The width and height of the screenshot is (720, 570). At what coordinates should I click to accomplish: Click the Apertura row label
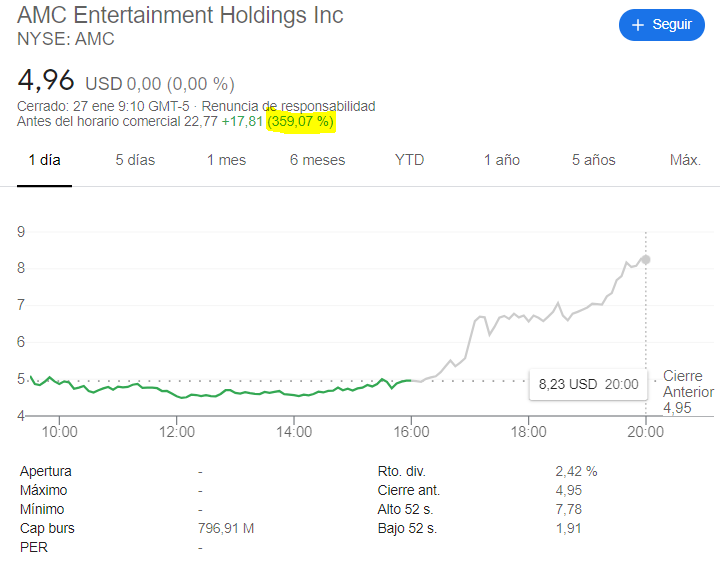click(45, 471)
